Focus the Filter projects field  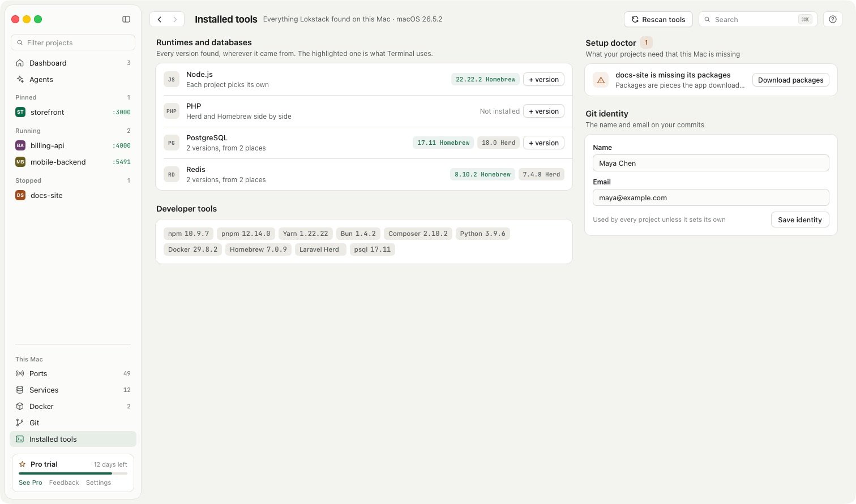tap(73, 42)
